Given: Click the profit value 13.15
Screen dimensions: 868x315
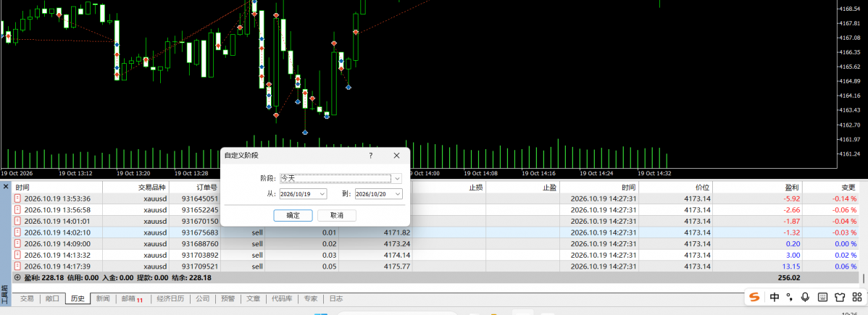Looking at the screenshot, I should point(791,266).
